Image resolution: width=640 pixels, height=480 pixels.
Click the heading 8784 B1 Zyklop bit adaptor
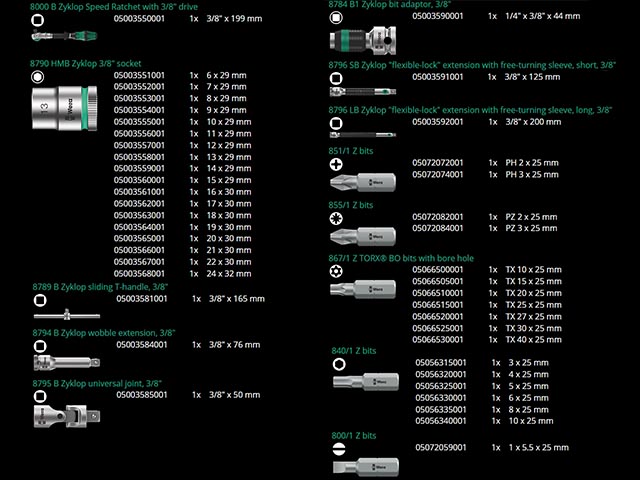coord(389,4)
